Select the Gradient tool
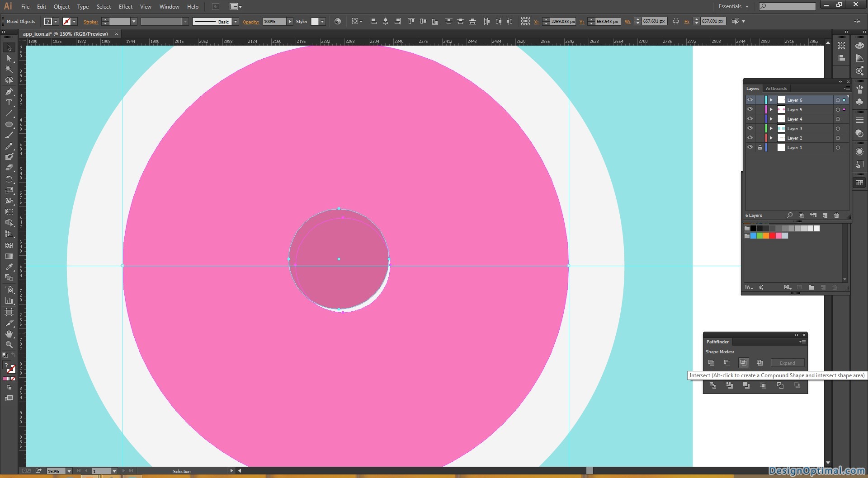 (9, 256)
